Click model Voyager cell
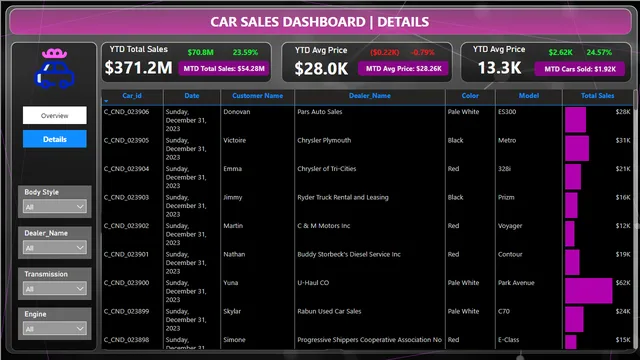 pyautogui.click(x=510, y=226)
